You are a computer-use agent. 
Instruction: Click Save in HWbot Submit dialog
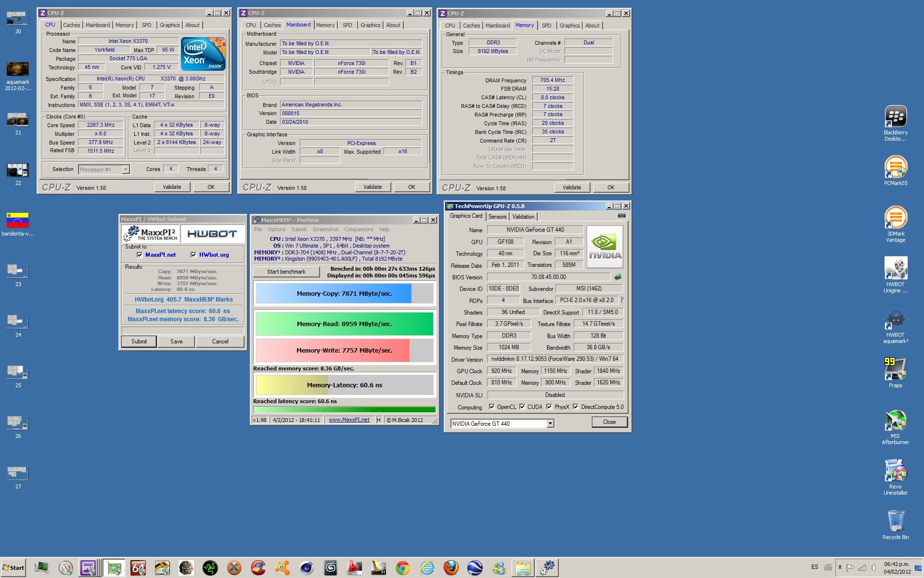pyautogui.click(x=177, y=342)
